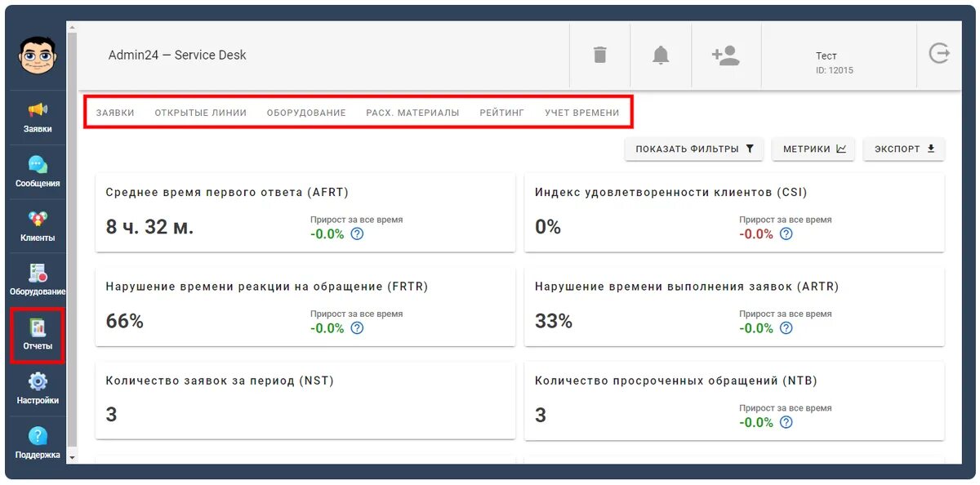Image resolution: width=980 pixels, height=485 pixels.
Task: Click the sidebar scrollbar up arrow
Action: tap(72, 28)
